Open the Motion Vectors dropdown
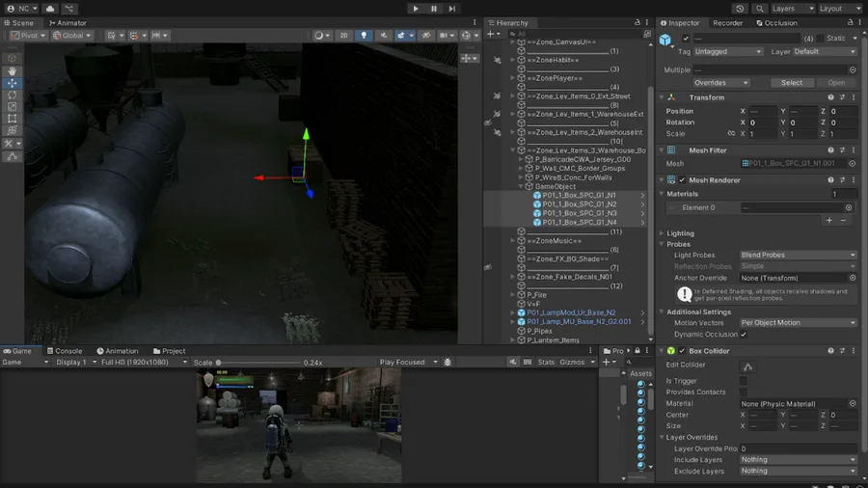Screen dimensions: 868x488 pyautogui.click(x=799, y=322)
